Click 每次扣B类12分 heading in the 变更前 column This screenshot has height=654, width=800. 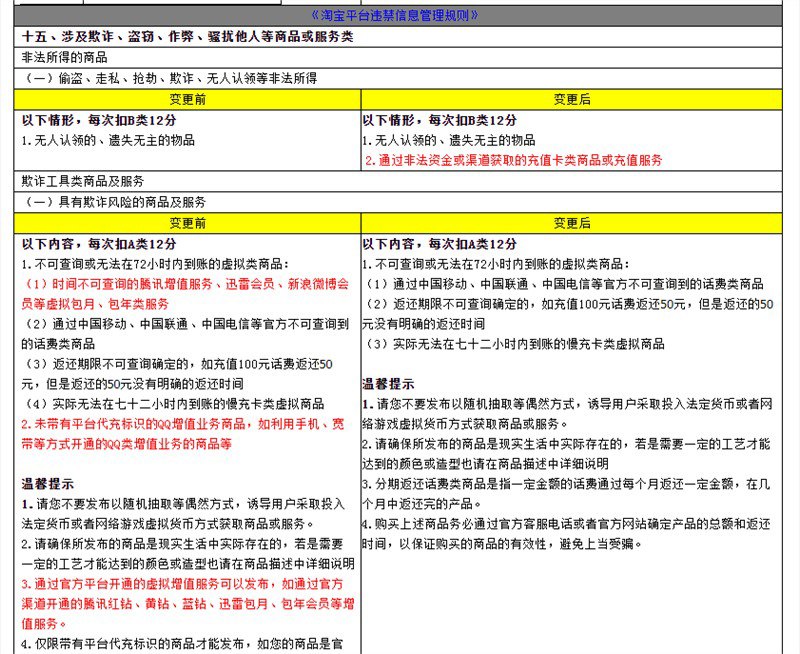click(x=100, y=120)
